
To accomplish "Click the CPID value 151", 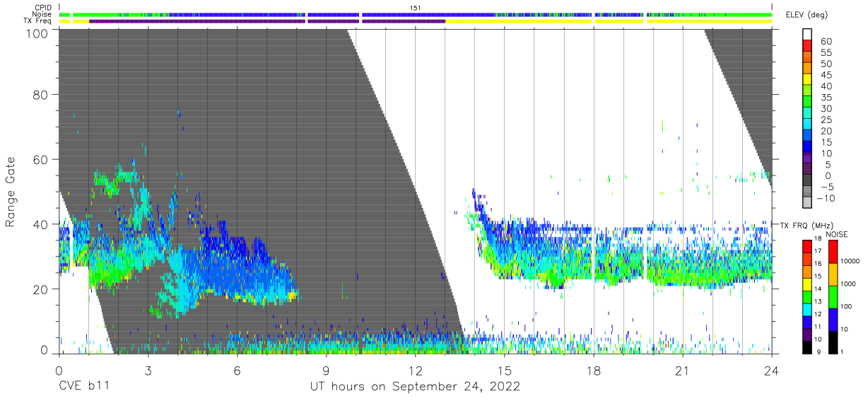I will click(416, 7).
